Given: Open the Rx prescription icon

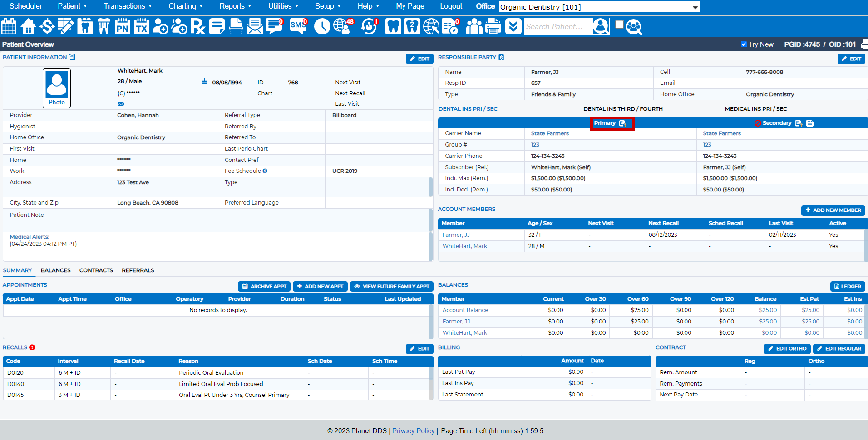Looking at the screenshot, I should coord(198,26).
